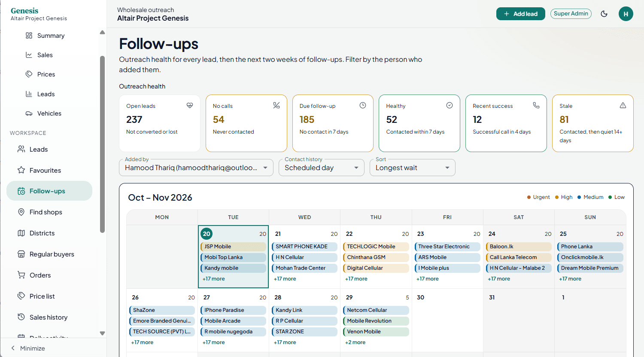Open the H user avatar menu
The width and height of the screenshot is (644, 357).
[x=626, y=14]
